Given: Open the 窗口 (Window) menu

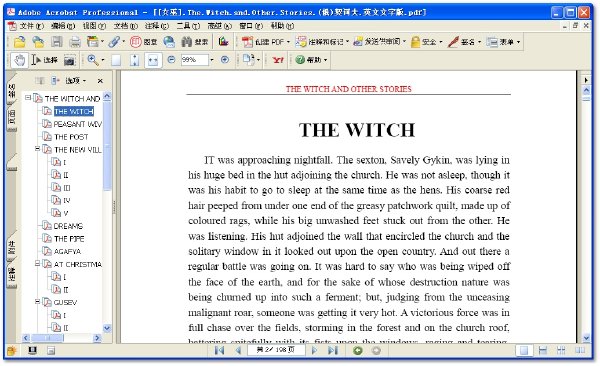Looking at the screenshot, I should (x=251, y=26).
